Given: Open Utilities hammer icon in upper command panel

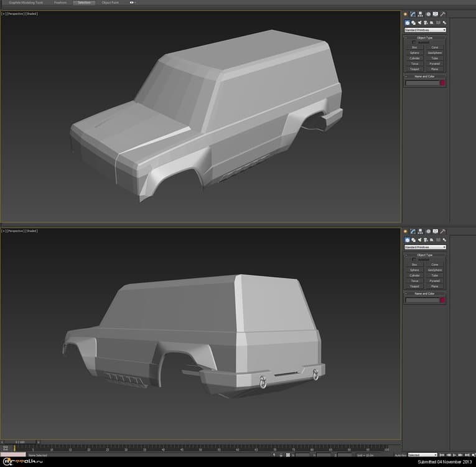Looking at the screenshot, I should click(444, 14).
